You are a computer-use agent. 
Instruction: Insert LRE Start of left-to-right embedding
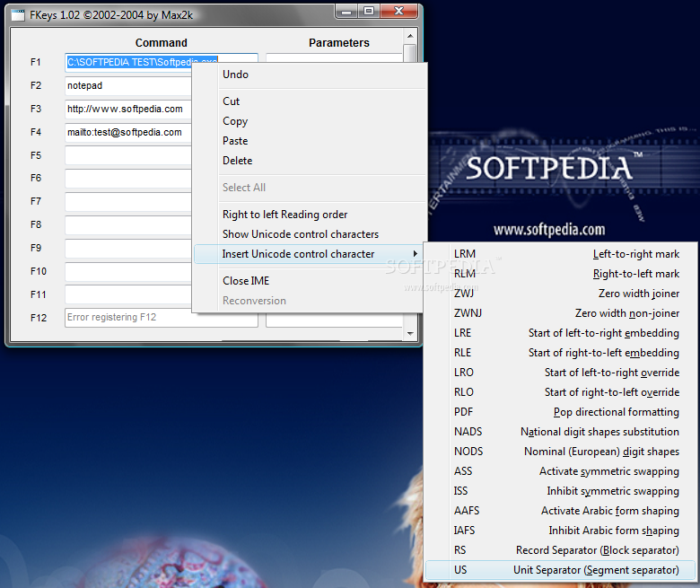(561, 333)
